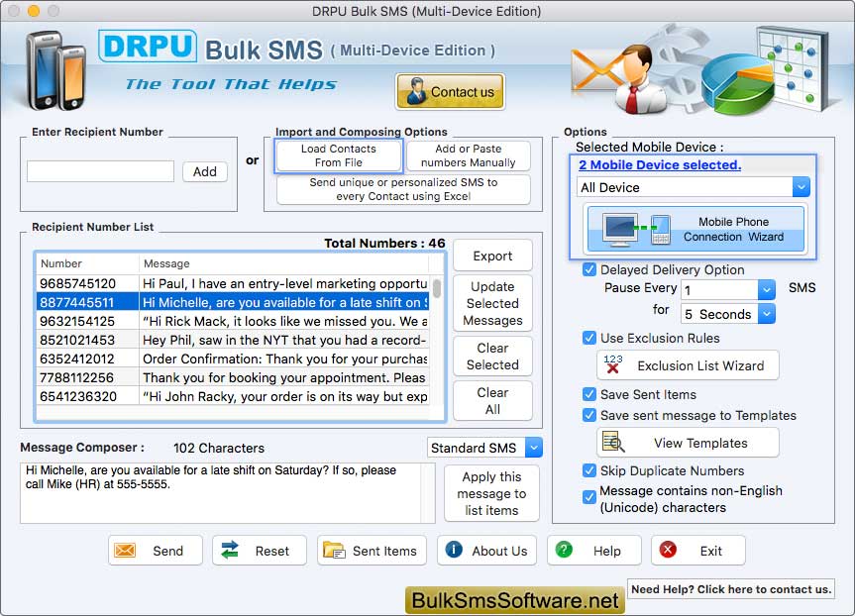Open the 5 Seconds duration dropdown
Image resolution: width=855 pixels, height=616 pixels.
[x=728, y=314]
